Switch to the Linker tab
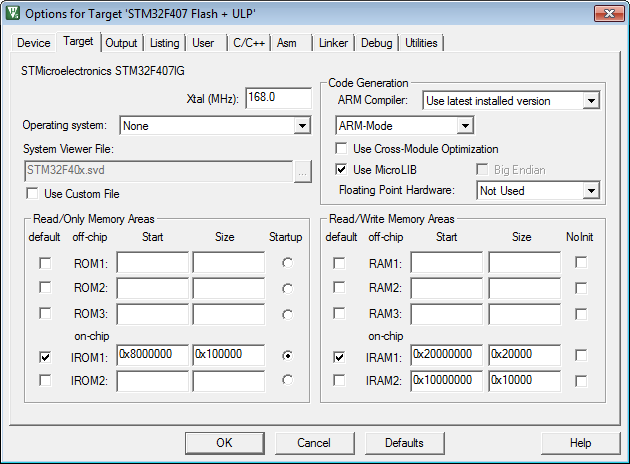 (x=333, y=43)
